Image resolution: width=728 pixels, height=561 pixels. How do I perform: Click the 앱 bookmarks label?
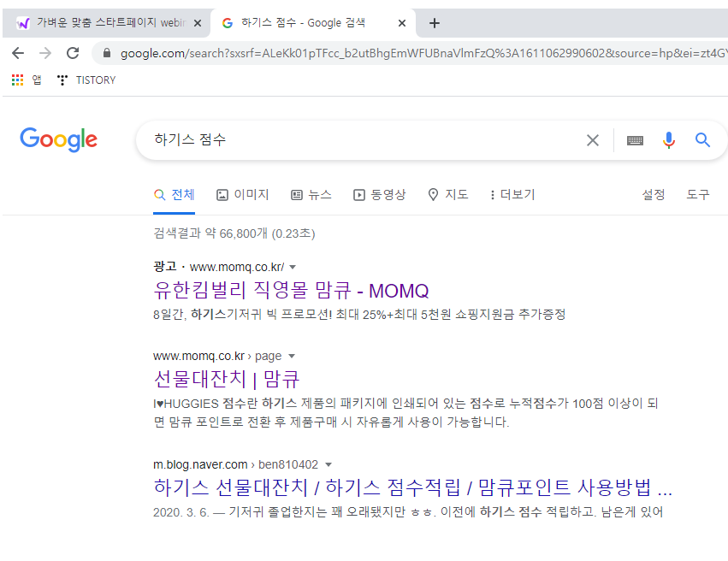point(37,80)
